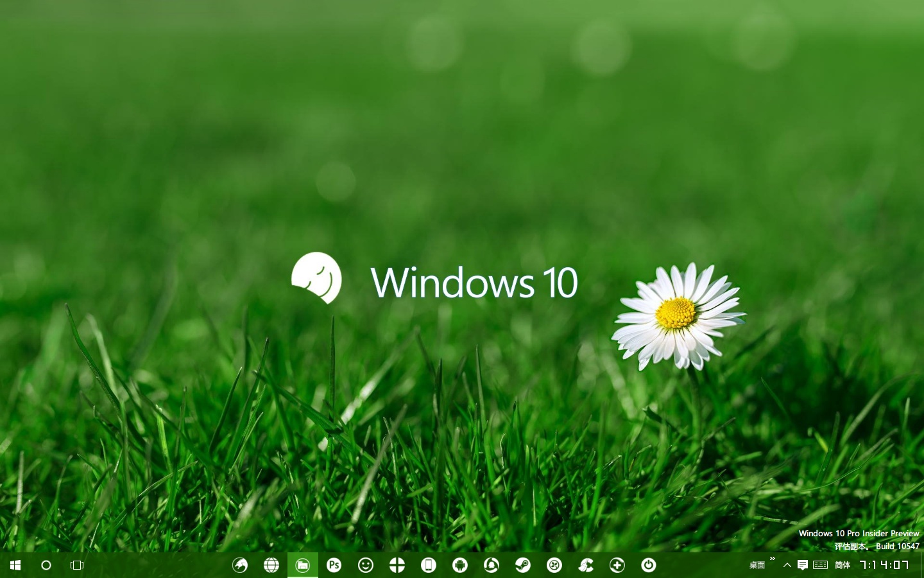Launch Steam from the taskbar
This screenshot has width=924, height=578.
523,565
